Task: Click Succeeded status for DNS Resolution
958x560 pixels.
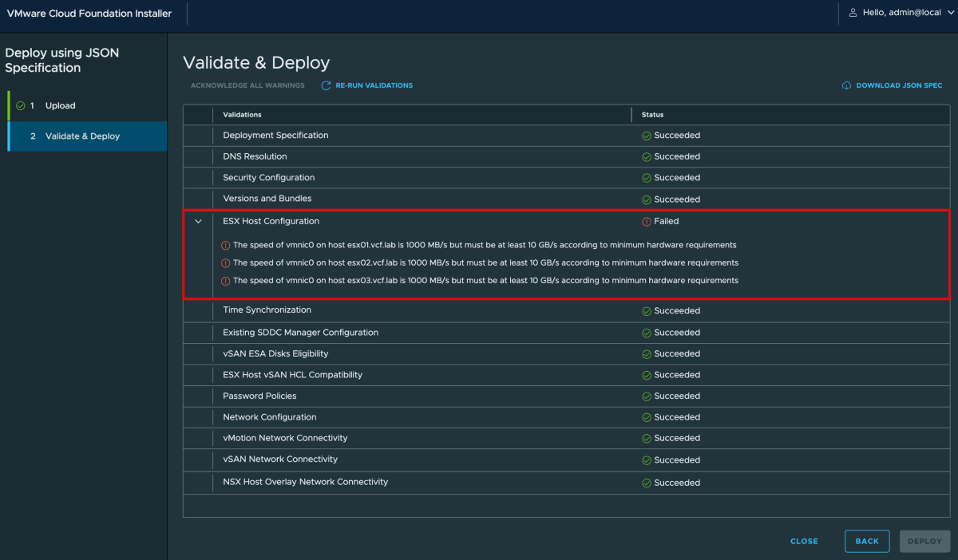Action: click(x=677, y=157)
